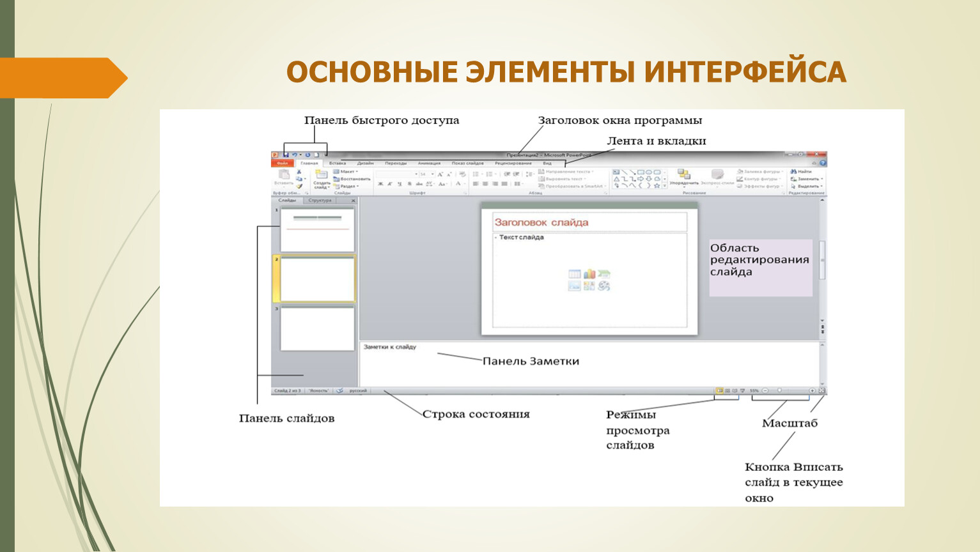Toggle Normal view button in status bar

point(720,391)
